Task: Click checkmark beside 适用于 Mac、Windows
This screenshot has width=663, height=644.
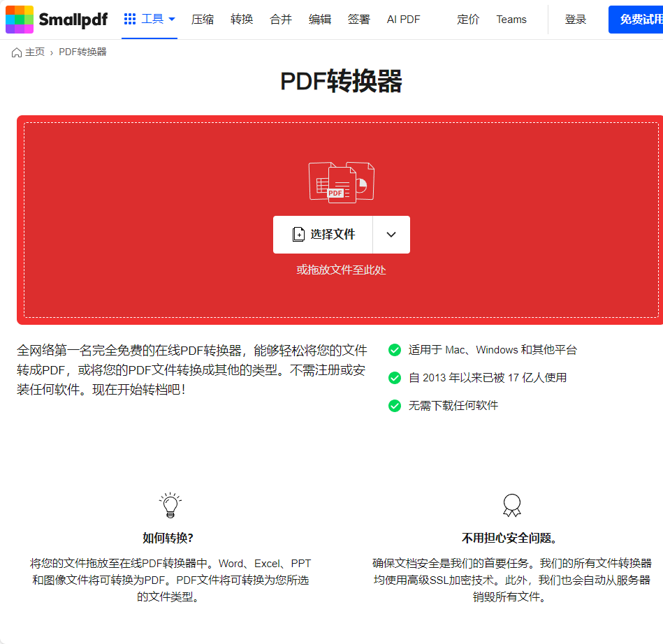Action: point(395,350)
